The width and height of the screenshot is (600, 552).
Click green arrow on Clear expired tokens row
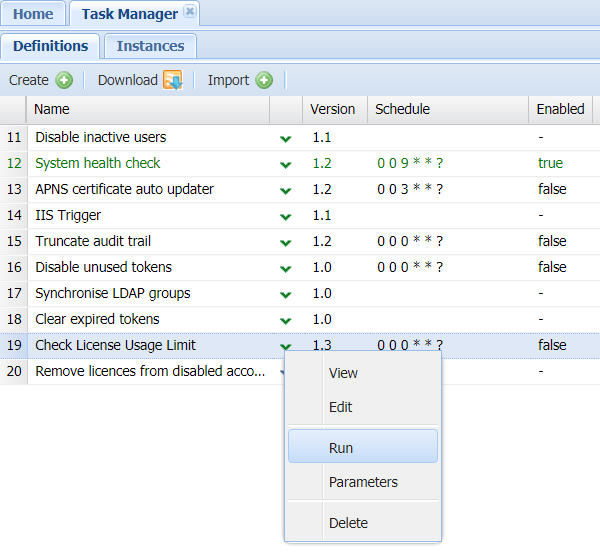(x=286, y=320)
